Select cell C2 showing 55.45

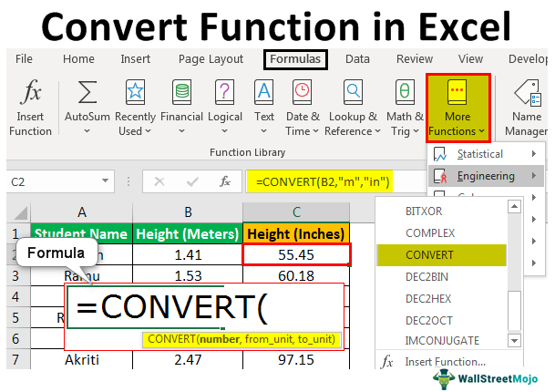pyautogui.click(x=296, y=252)
